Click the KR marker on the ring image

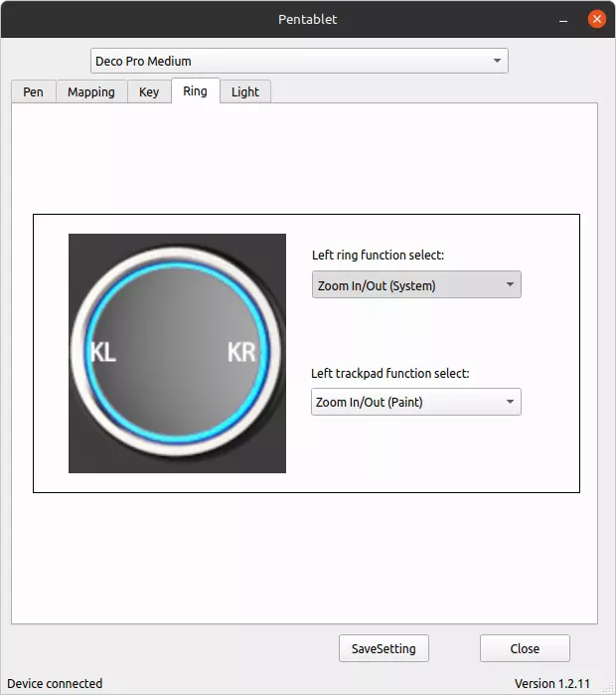tap(241, 352)
